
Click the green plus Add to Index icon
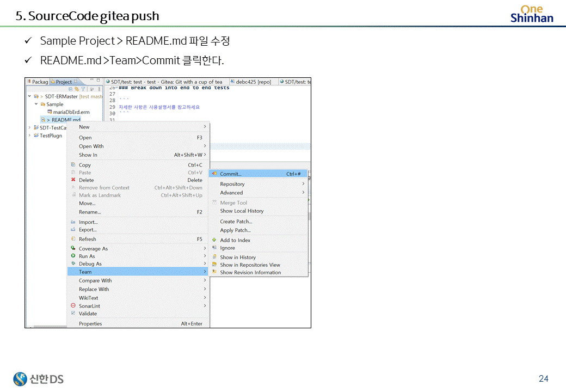[214, 240]
